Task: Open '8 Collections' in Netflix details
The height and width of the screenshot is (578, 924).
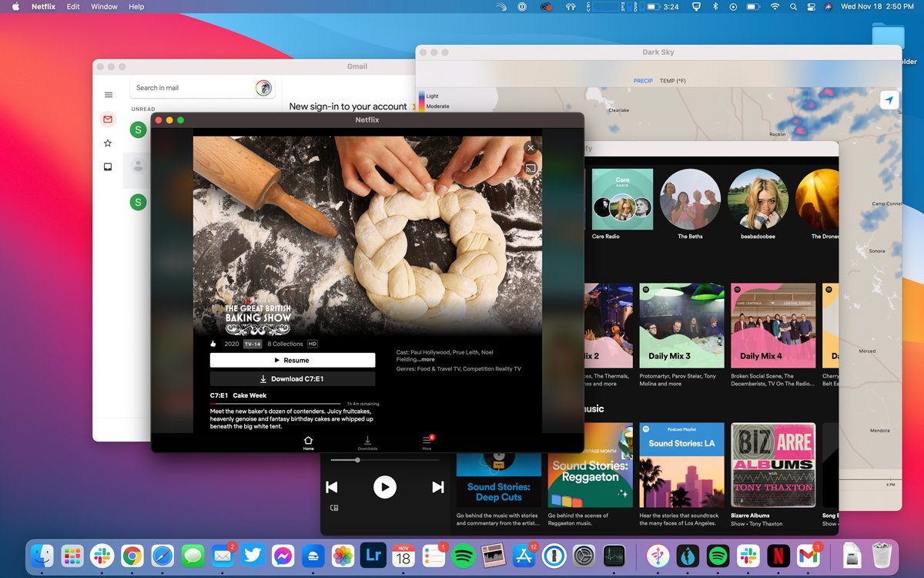Action: click(285, 344)
